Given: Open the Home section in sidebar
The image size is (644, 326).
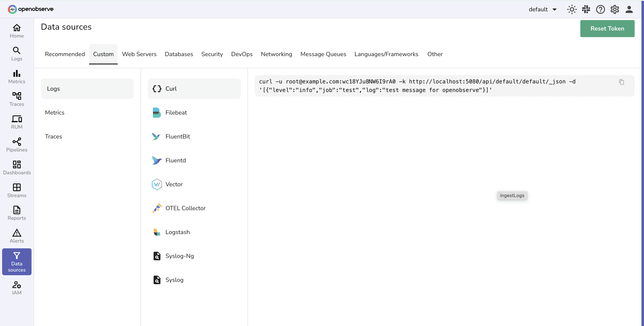Looking at the screenshot, I should [x=16, y=31].
